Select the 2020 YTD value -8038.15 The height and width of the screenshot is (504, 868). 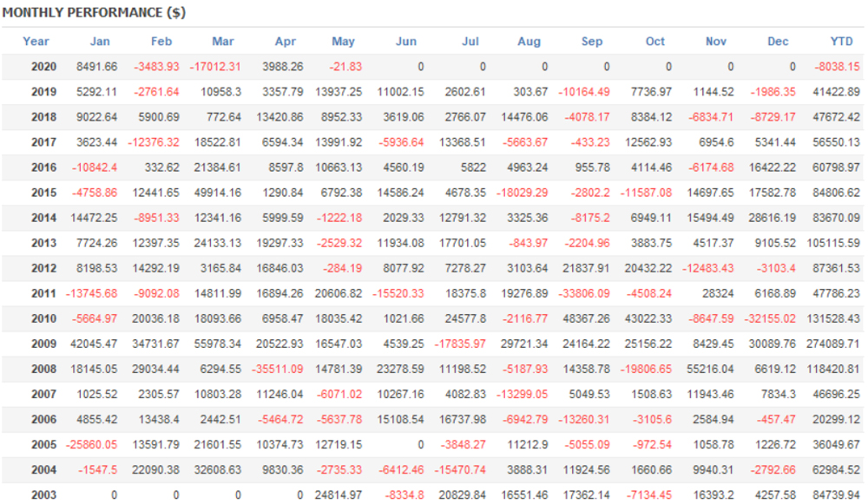(837, 66)
